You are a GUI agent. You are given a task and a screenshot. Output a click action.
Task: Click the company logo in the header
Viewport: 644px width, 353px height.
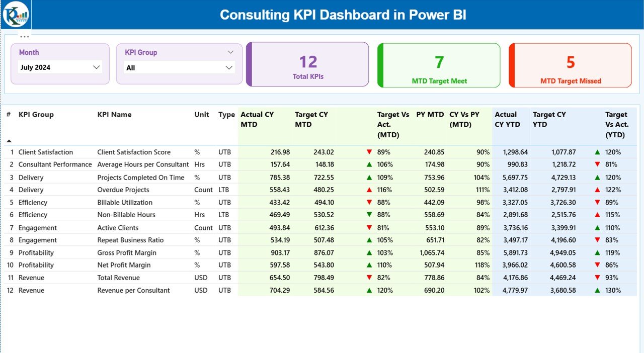coord(16,15)
